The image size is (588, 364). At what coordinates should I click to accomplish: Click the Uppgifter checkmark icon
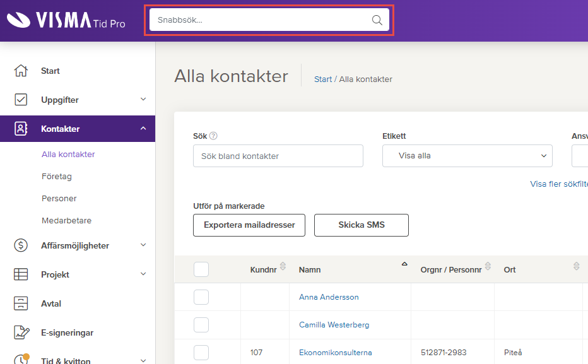(21, 99)
